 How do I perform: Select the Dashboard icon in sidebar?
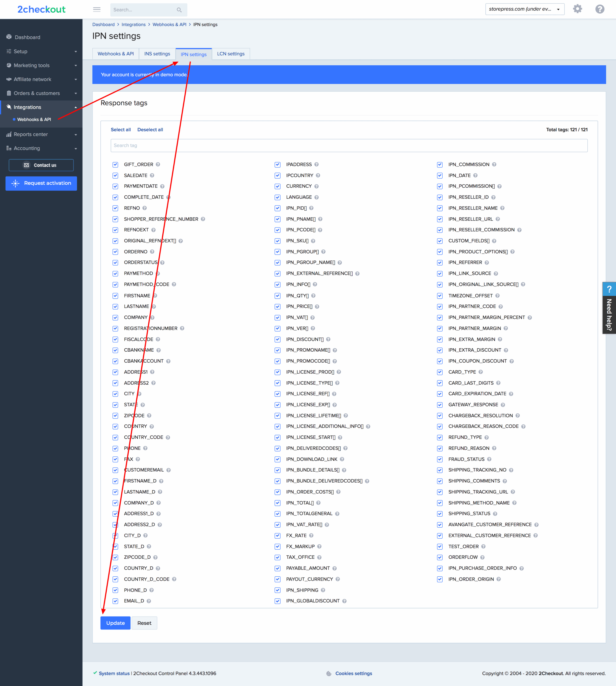click(x=9, y=37)
